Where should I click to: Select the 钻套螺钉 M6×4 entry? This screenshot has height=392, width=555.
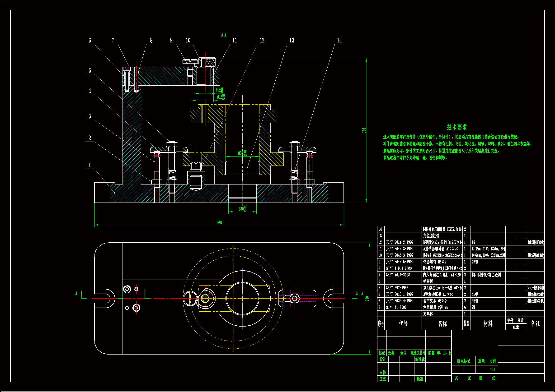435,262
